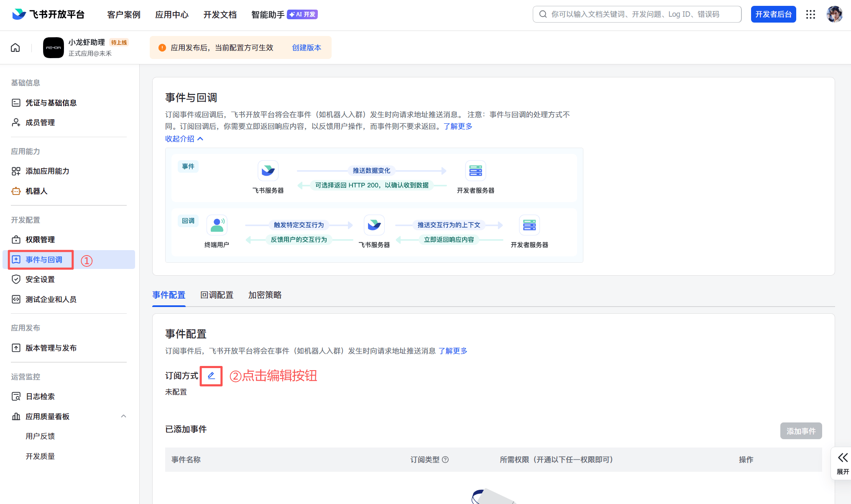
Task: Open 成员管理 in the sidebar
Action: (x=40, y=122)
